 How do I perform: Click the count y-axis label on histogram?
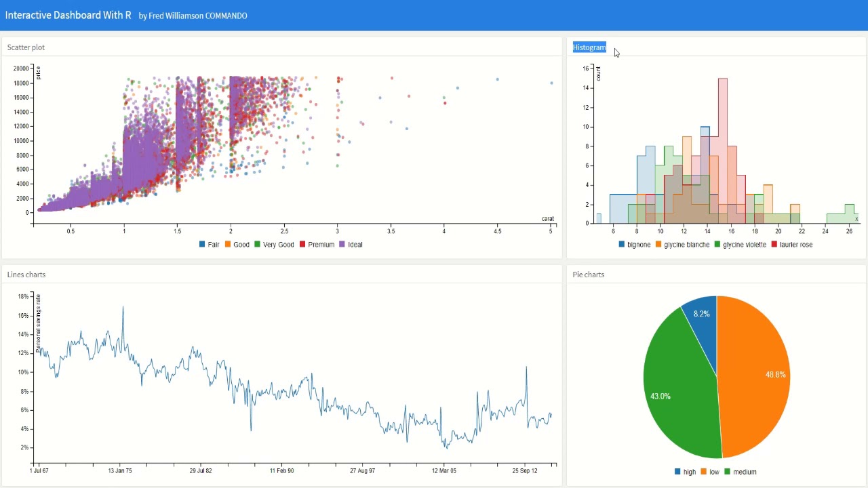click(x=599, y=74)
